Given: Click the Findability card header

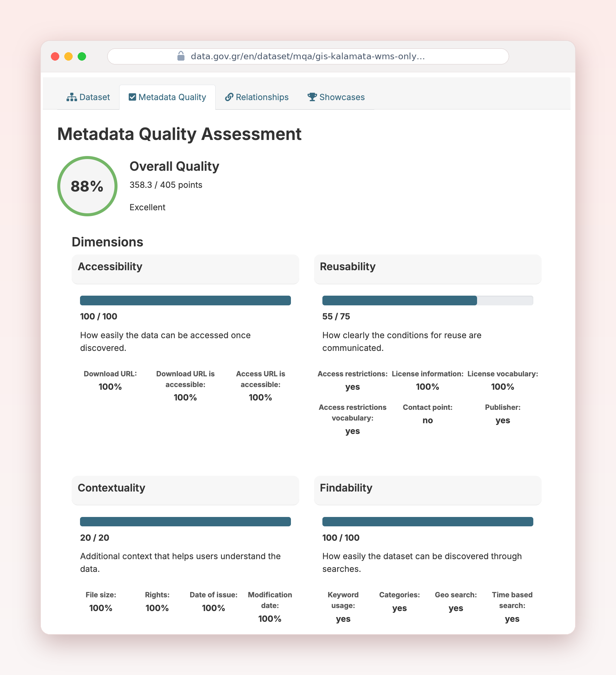Looking at the screenshot, I should 428,490.
